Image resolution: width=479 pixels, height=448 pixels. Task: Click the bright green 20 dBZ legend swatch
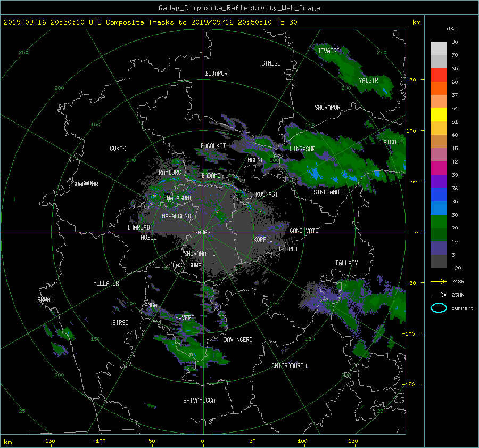pyautogui.click(x=439, y=221)
